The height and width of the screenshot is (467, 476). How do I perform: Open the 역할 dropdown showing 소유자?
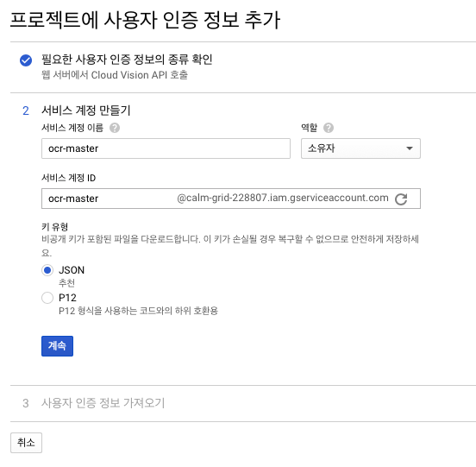360,148
